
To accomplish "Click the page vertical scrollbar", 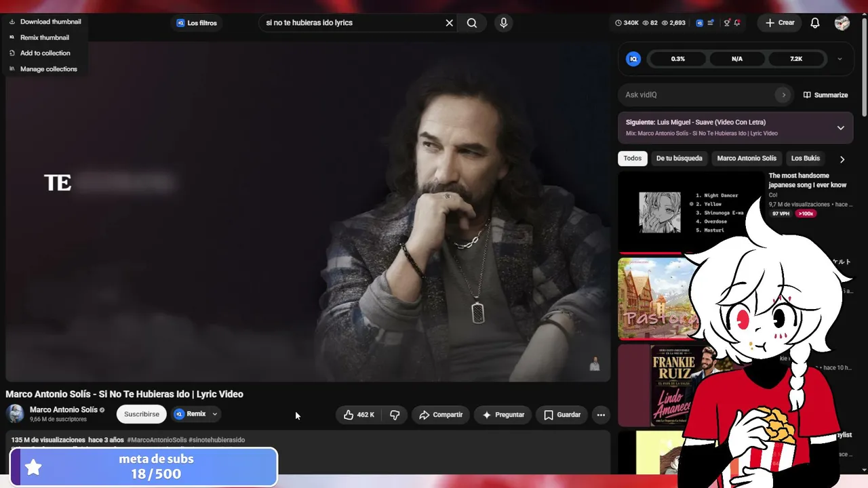I will 864,68.
